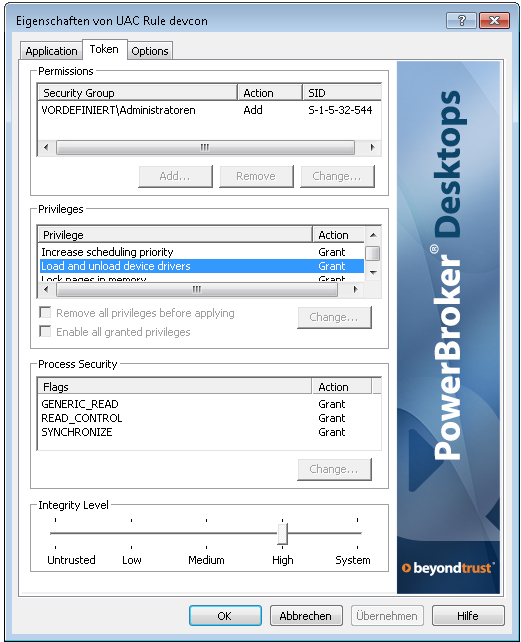Close the properties dialog with X

pyautogui.click(x=494, y=20)
